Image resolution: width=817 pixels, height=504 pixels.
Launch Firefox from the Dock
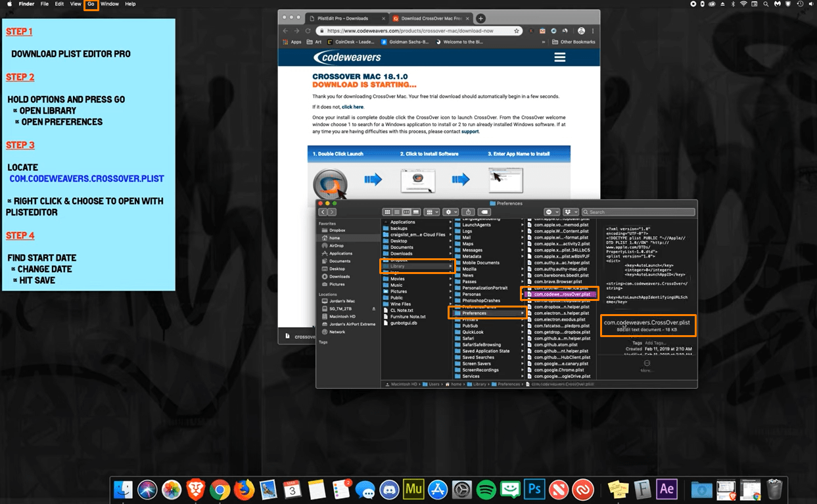click(x=245, y=489)
